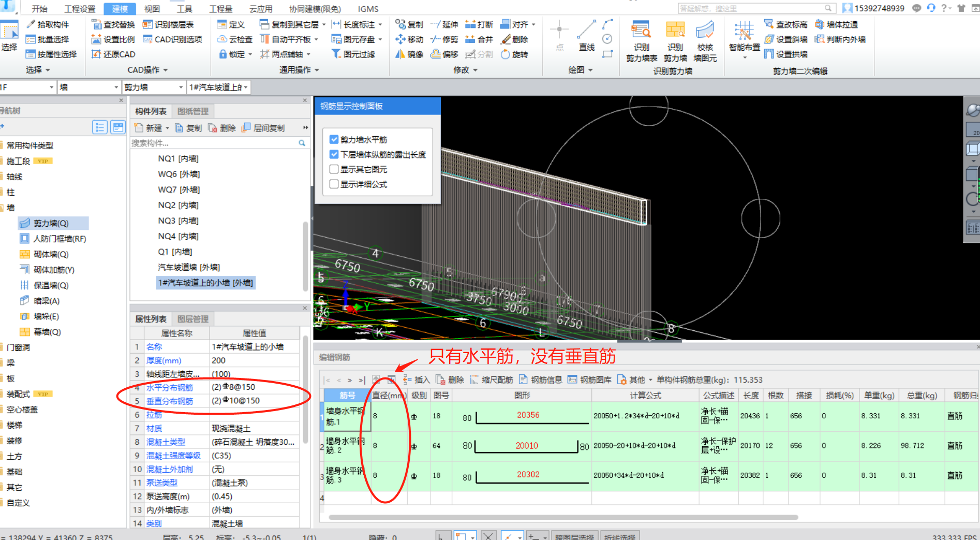Click 复制到其它层 button
This screenshot has width=980, height=540.
(x=292, y=24)
